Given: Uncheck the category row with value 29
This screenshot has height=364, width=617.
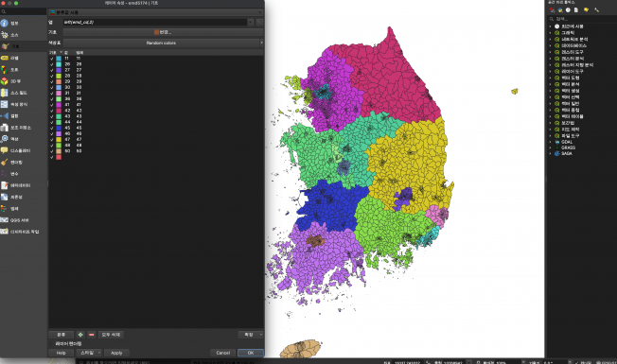Looking at the screenshot, I should tap(51, 81).
